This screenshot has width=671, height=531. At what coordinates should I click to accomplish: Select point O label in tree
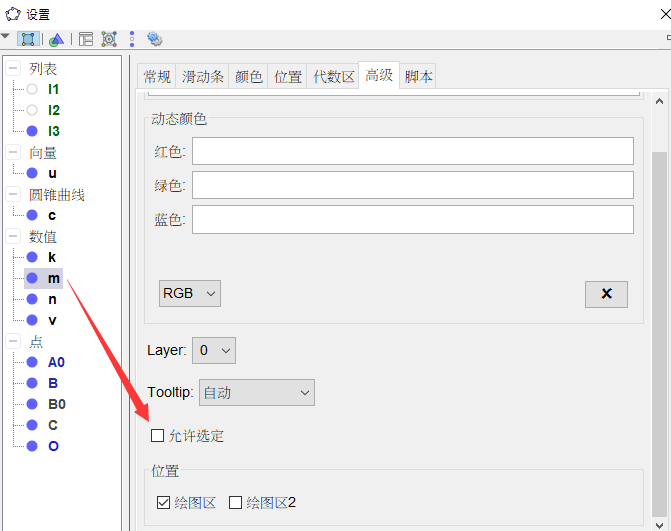pos(53,446)
